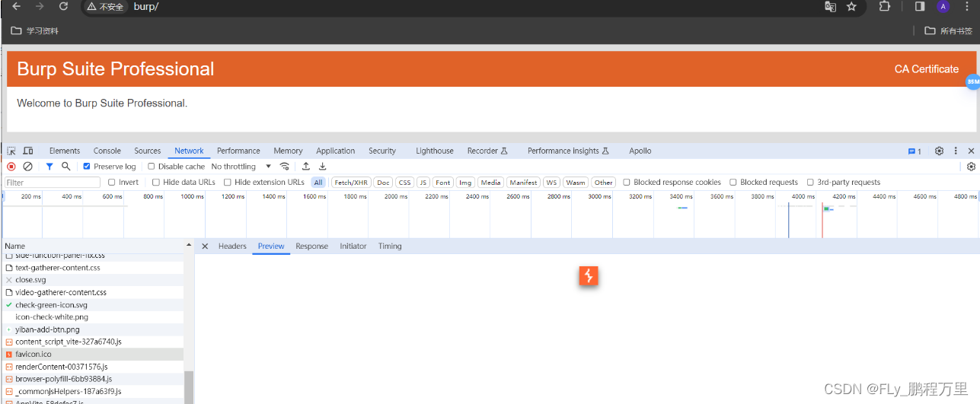Open Network panel settings gear
This screenshot has width=980, height=404.
(x=971, y=167)
